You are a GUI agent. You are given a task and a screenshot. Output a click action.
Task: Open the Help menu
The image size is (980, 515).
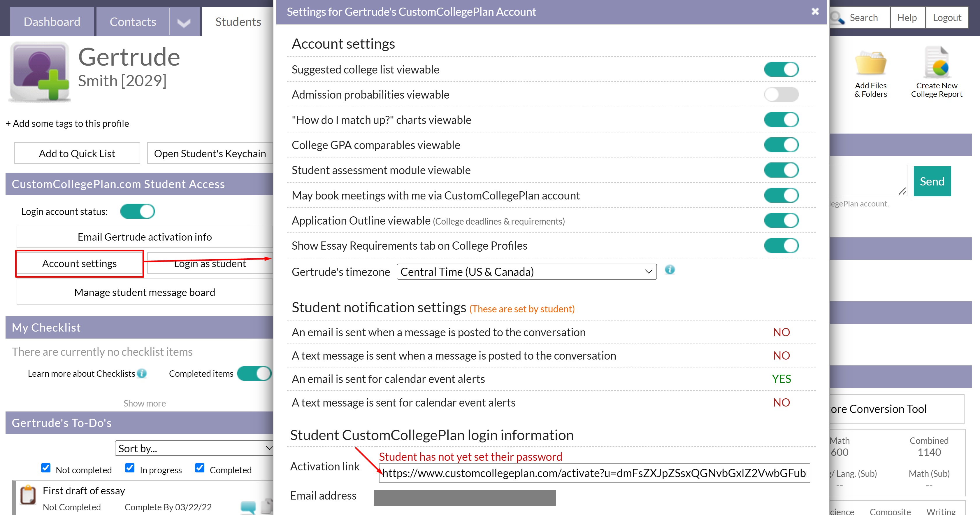907,17
